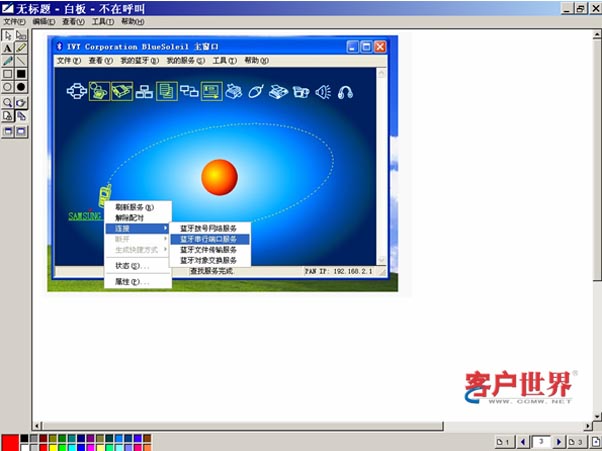Select the filled ellipse tool

pos(21,87)
